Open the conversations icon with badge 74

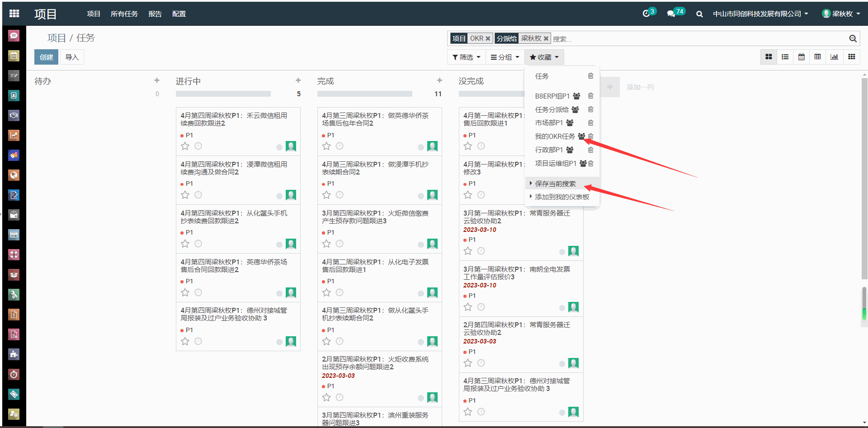click(671, 14)
